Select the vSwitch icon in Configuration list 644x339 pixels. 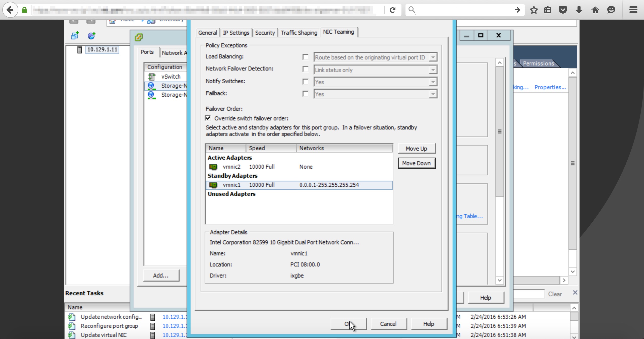[x=152, y=77]
